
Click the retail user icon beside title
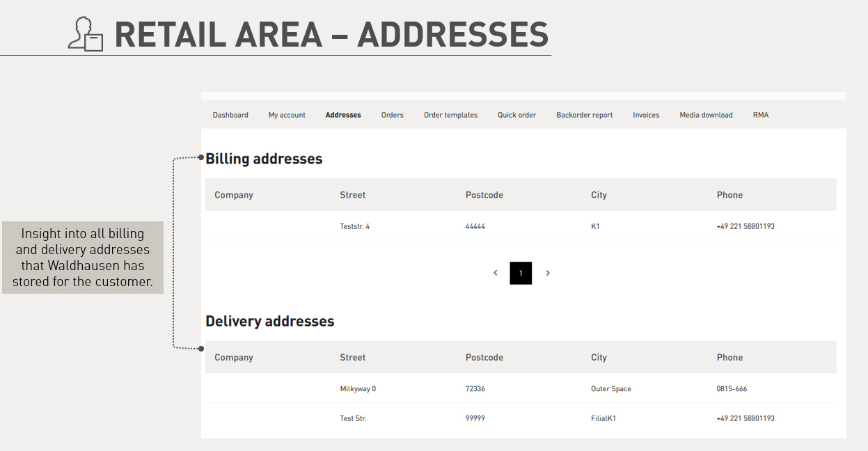click(x=86, y=34)
